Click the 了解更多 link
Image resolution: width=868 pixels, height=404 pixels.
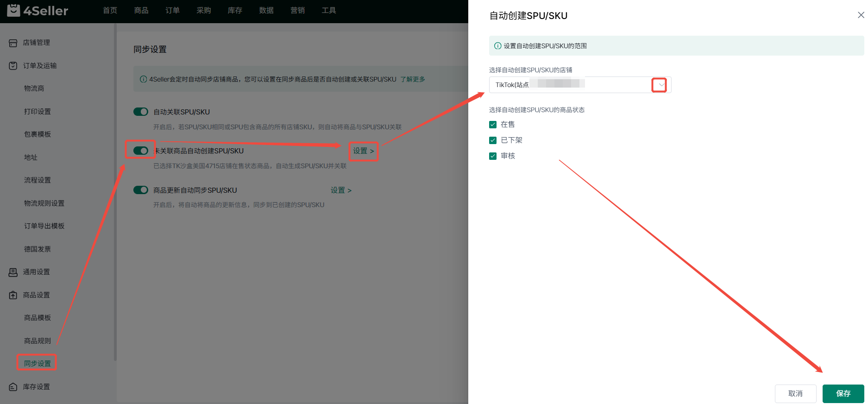coord(413,79)
